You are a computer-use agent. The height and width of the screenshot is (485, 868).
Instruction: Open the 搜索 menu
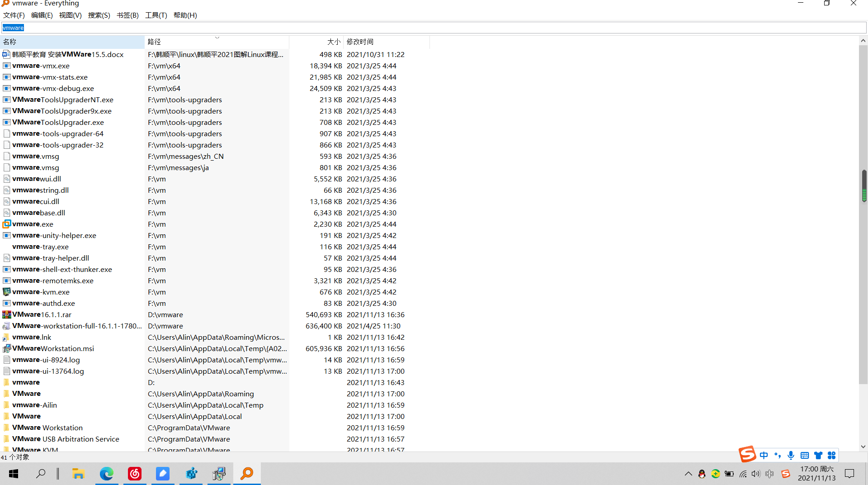(99, 15)
